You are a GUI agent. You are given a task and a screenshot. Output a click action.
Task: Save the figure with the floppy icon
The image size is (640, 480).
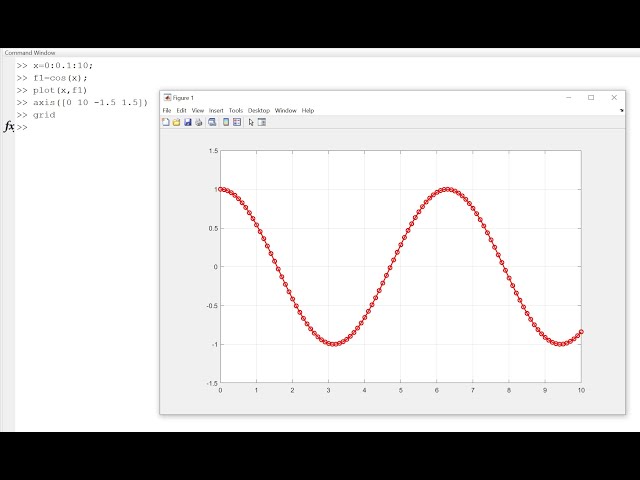(188, 122)
